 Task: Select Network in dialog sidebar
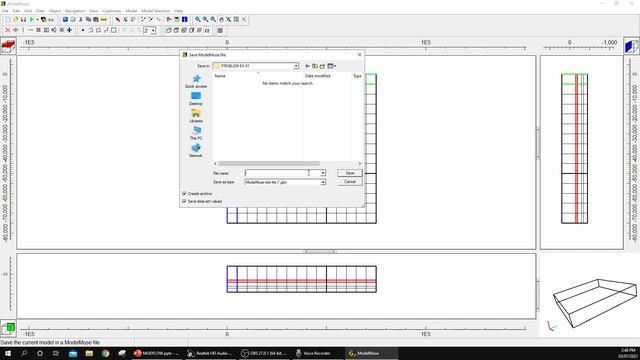point(196,150)
